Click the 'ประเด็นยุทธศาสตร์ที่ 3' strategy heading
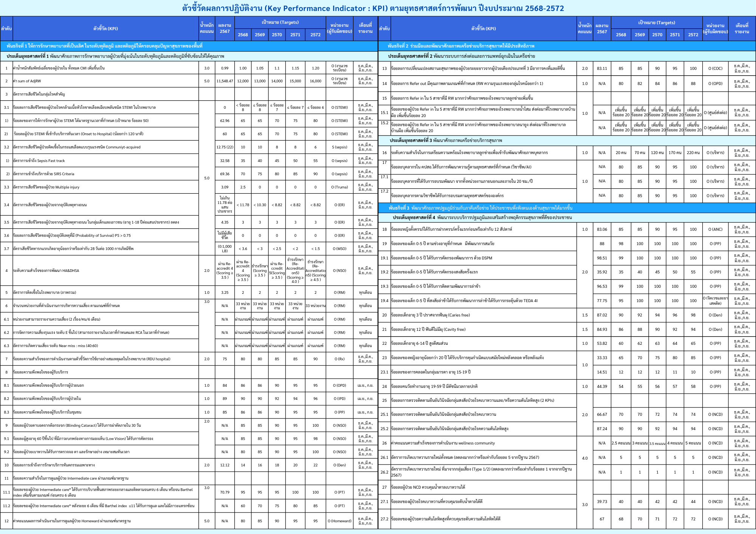Viewport: 756px width, 534px height. click(446, 140)
